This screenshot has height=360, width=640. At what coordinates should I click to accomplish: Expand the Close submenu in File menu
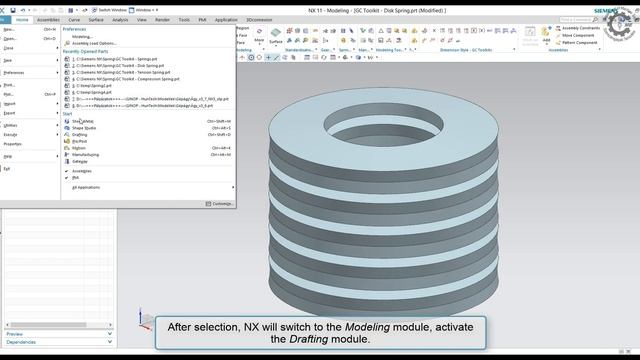click(29, 48)
